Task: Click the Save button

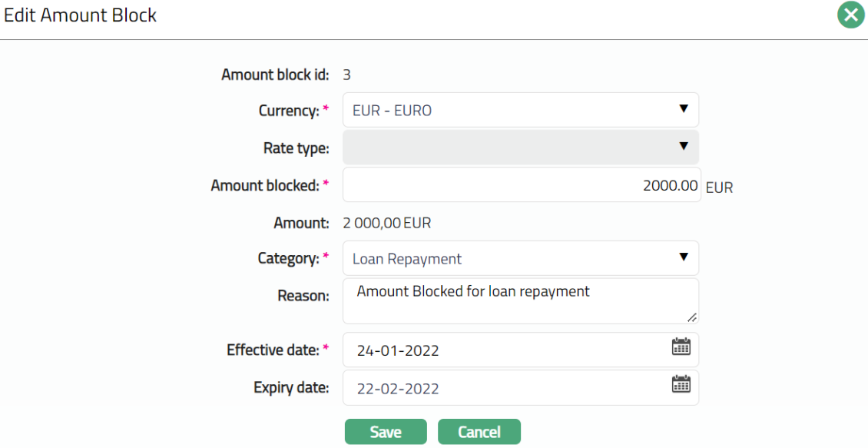Action: [x=386, y=432]
